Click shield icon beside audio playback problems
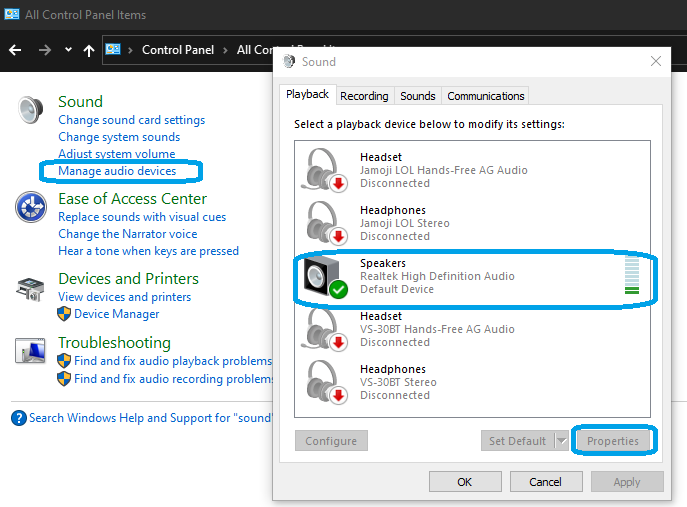This screenshot has height=507, width=687. coord(64,361)
